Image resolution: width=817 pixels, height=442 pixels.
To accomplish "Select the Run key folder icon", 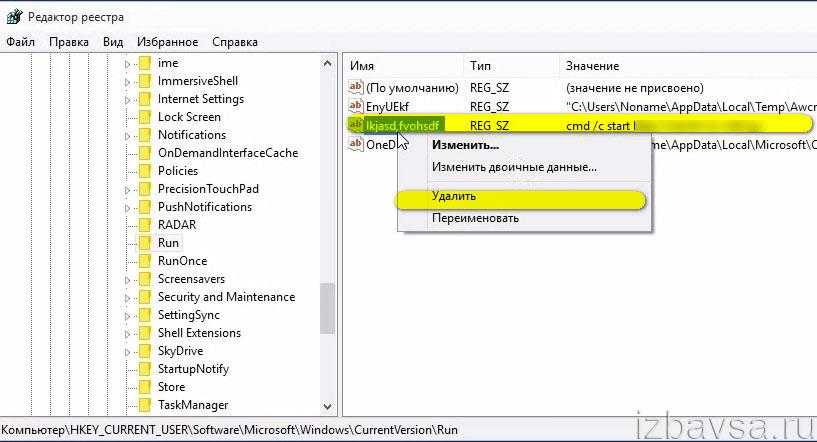I will (145, 243).
